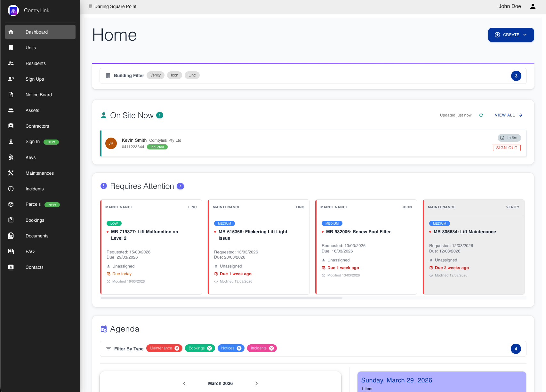Click the Requires Attention count badge

coord(181,186)
